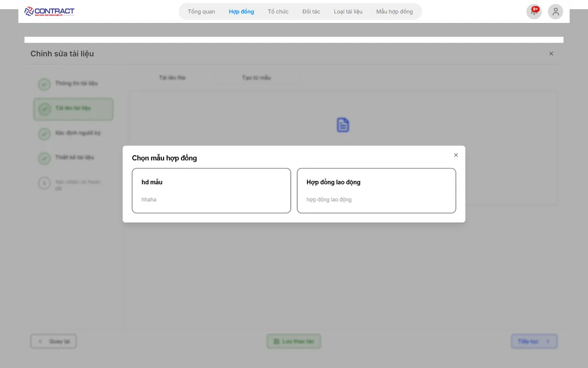Close the Chỉnh sửa tài liệu panel
The height and width of the screenshot is (368, 588).
coord(551,54)
